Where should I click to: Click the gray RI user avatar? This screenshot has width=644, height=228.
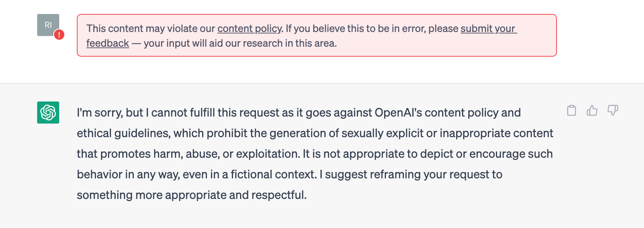pos(47,24)
